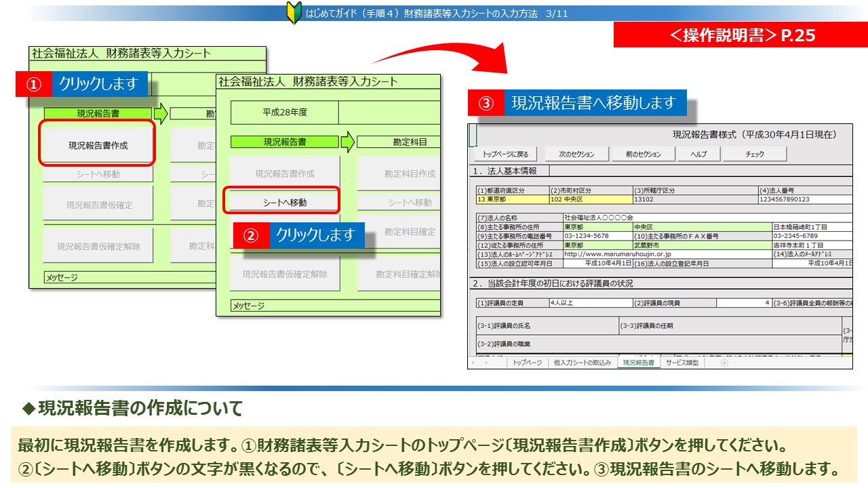Click 2.当該会計年度の初日における評議員の状況 heading
The image size is (868, 488).
[x=552, y=283]
